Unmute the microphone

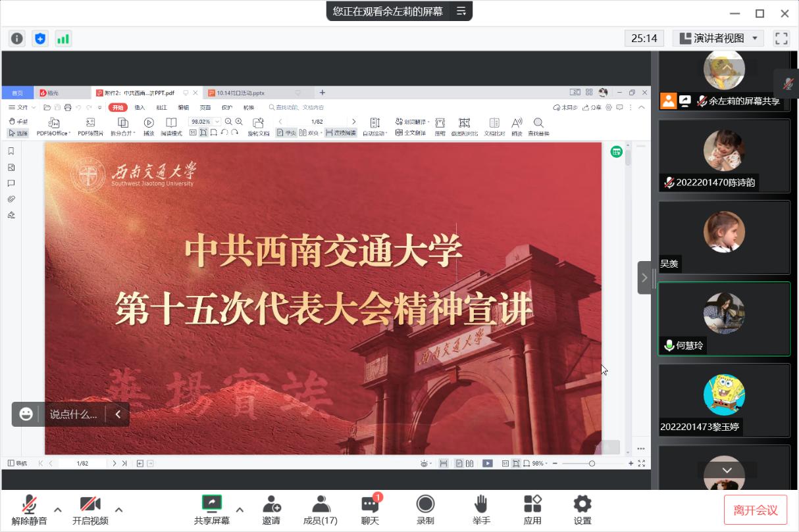point(29,510)
